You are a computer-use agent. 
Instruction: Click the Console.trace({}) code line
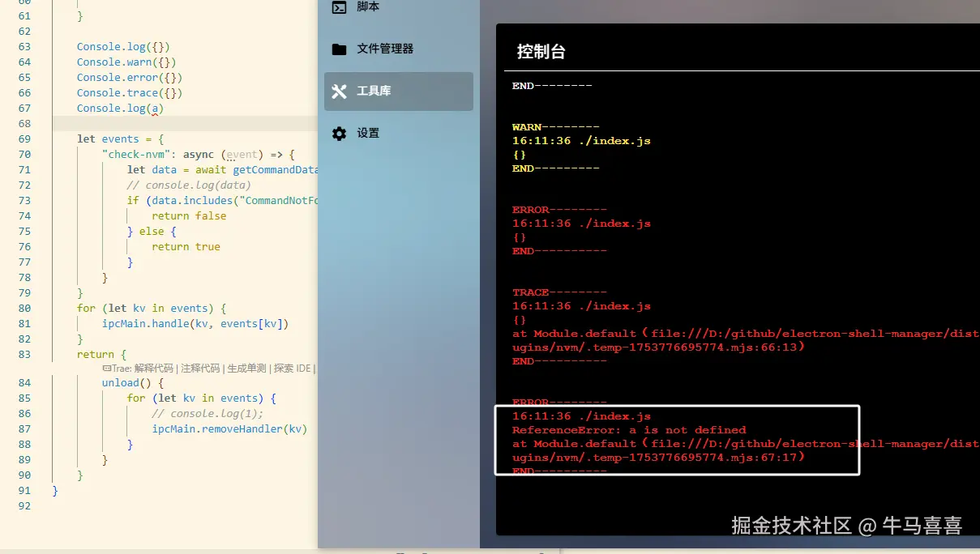click(130, 92)
